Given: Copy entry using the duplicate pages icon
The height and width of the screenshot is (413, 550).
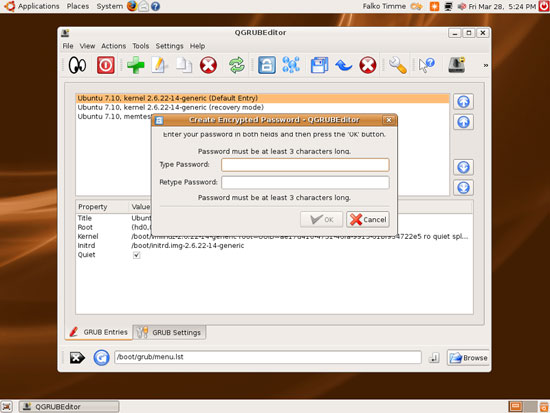Looking at the screenshot, I should click(184, 65).
